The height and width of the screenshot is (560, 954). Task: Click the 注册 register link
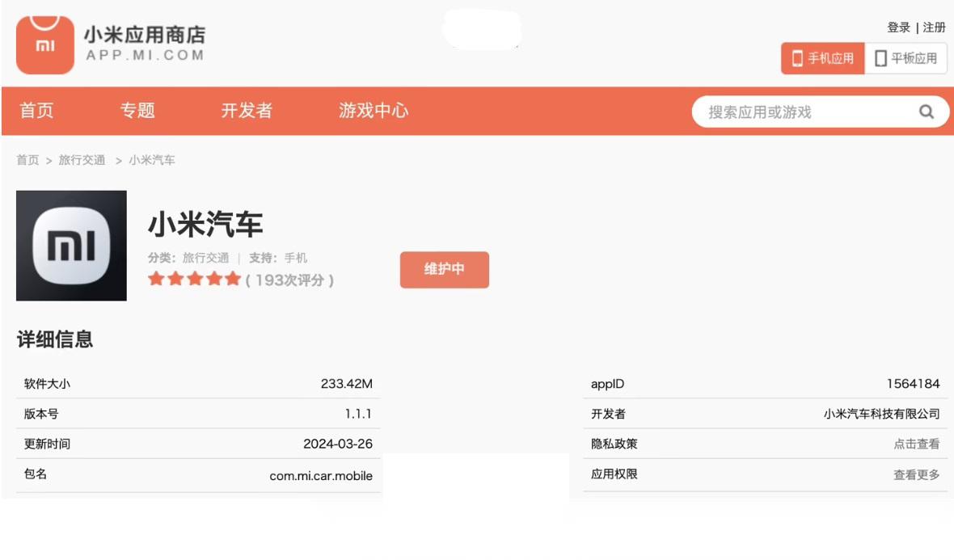(934, 27)
